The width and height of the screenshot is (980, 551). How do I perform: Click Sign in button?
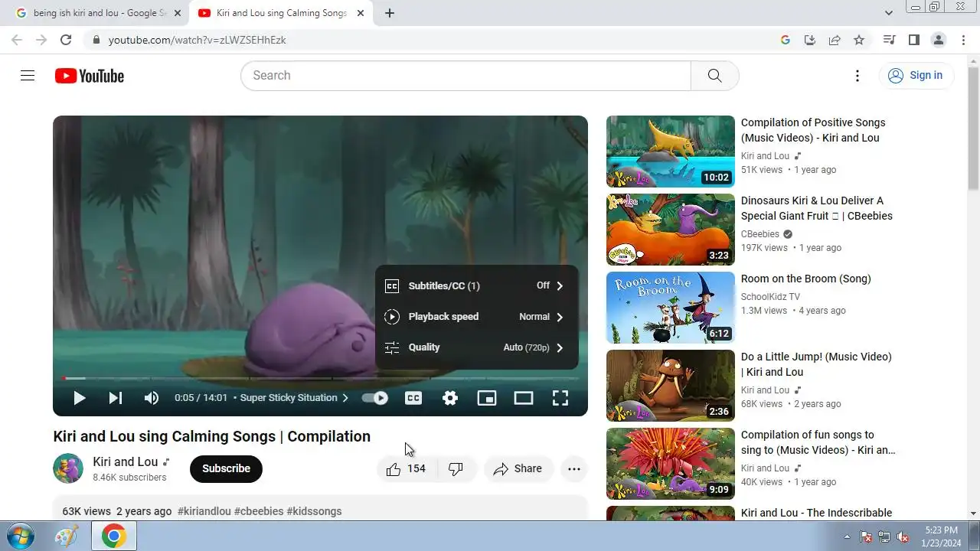pyautogui.click(x=916, y=75)
